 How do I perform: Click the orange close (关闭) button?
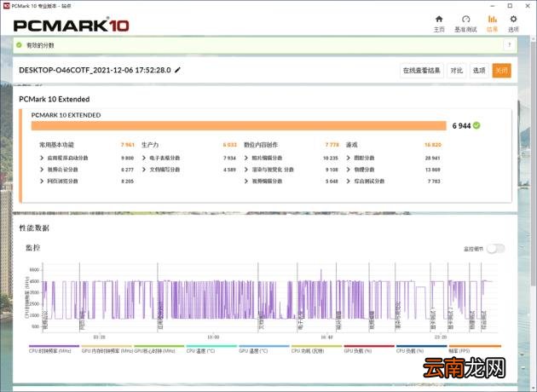click(502, 71)
